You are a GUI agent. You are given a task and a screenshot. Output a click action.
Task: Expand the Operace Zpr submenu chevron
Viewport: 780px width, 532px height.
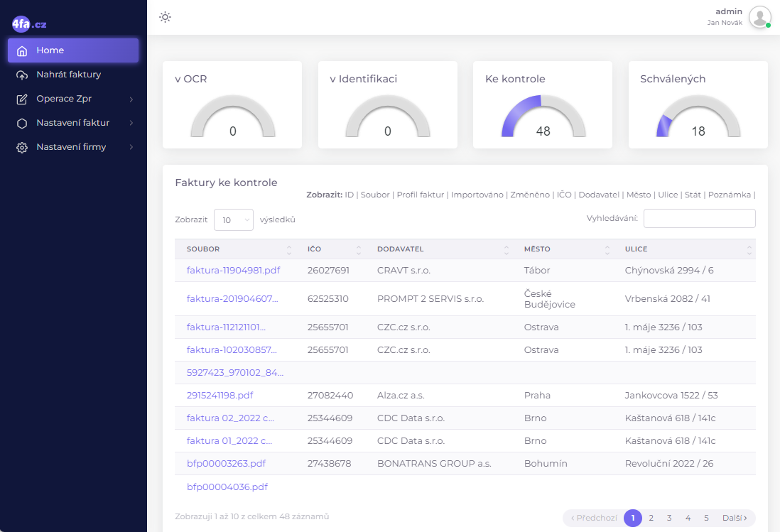click(x=133, y=98)
